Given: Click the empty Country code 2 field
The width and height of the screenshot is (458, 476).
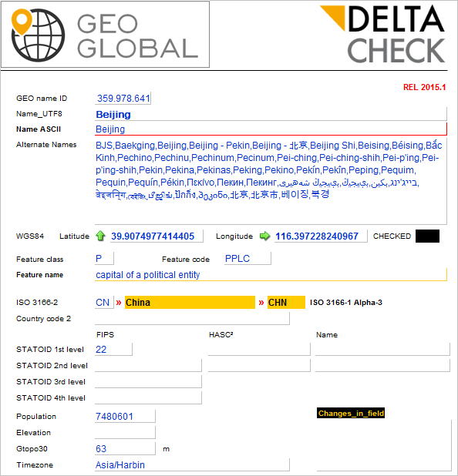Looking at the screenshot, I should coord(192,318).
